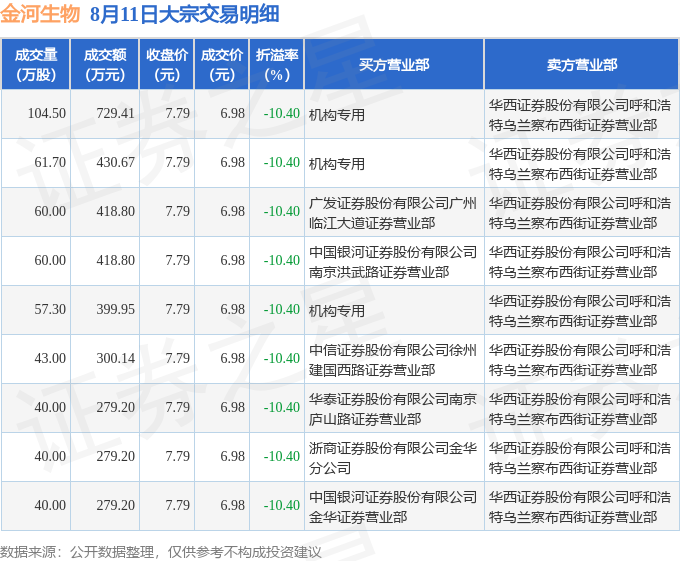Select the 卖方营业部 column header
The height and width of the screenshot is (561, 680).
[x=582, y=65]
